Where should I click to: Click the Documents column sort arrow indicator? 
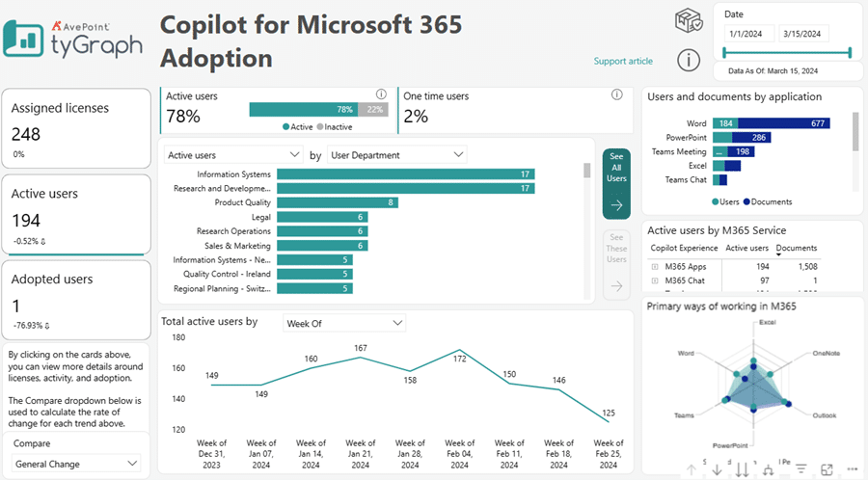(x=778, y=254)
